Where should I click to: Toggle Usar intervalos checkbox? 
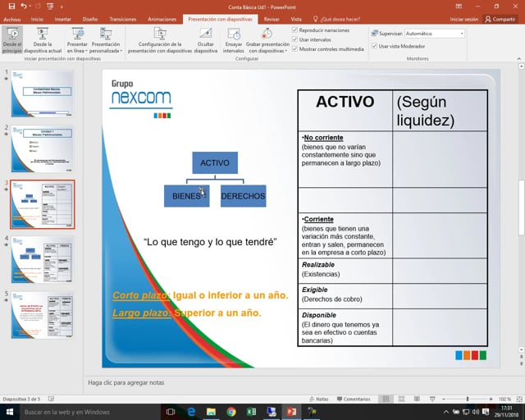294,39
